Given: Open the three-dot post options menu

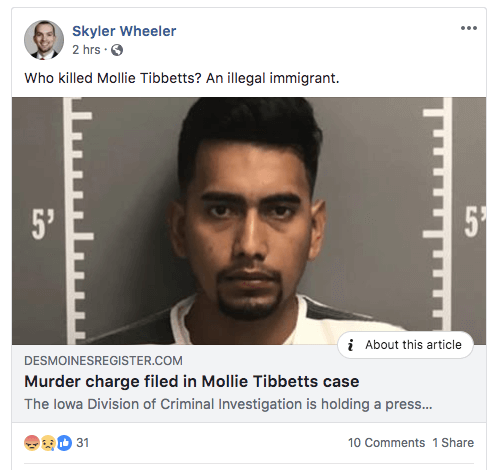Looking at the screenshot, I should pos(469,28).
